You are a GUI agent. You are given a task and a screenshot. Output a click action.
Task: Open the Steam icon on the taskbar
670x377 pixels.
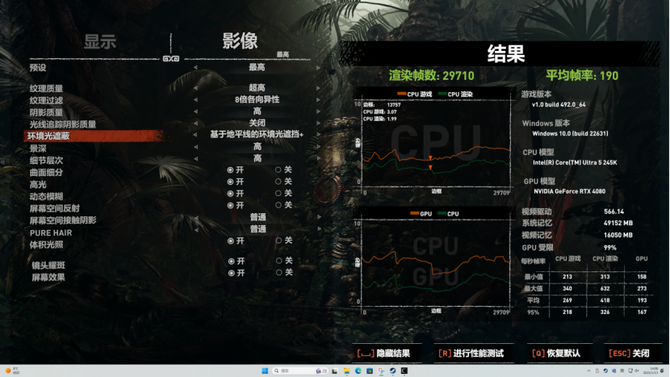(x=393, y=371)
